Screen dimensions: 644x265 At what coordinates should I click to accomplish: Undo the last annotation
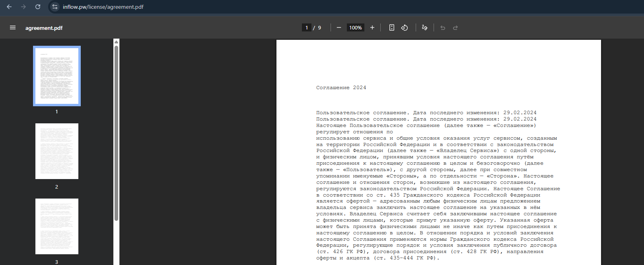[x=443, y=27]
